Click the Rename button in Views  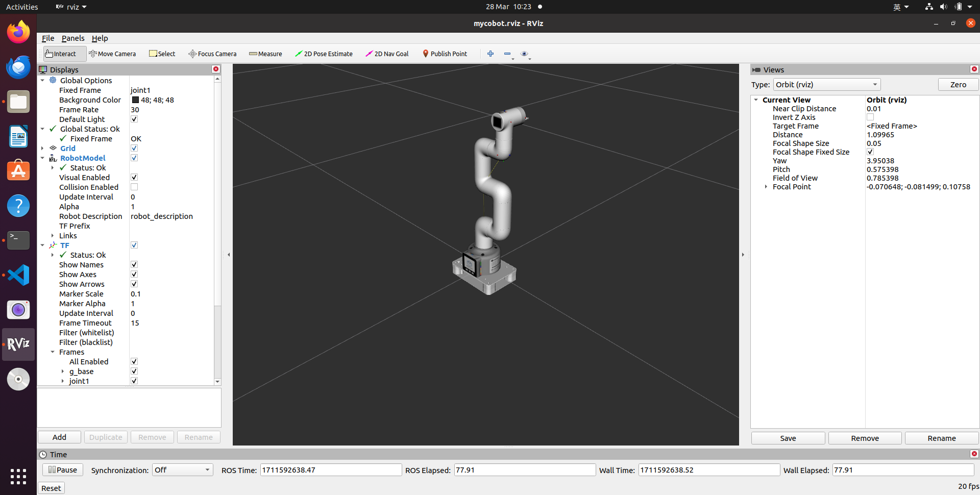point(942,438)
